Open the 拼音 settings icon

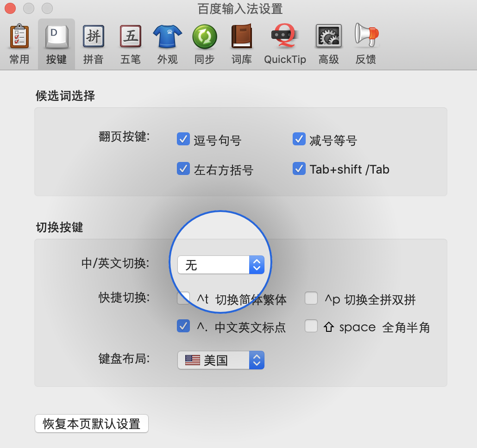click(x=94, y=37)
